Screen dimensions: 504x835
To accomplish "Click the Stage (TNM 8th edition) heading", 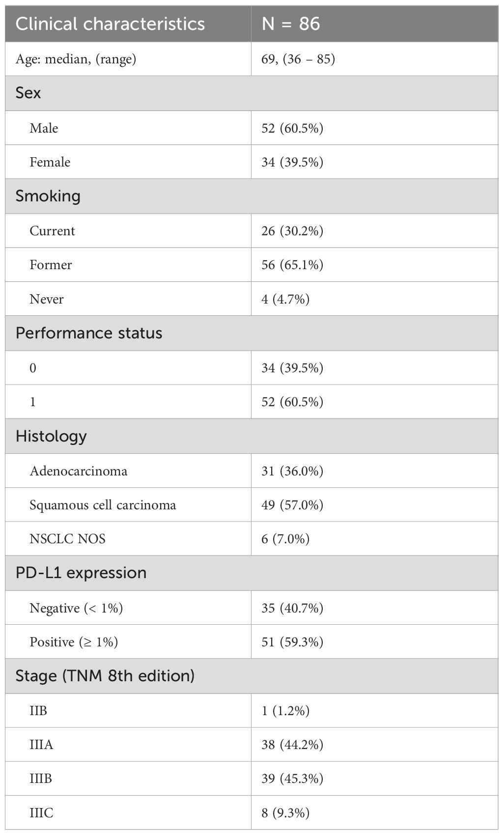I will 105,676.
